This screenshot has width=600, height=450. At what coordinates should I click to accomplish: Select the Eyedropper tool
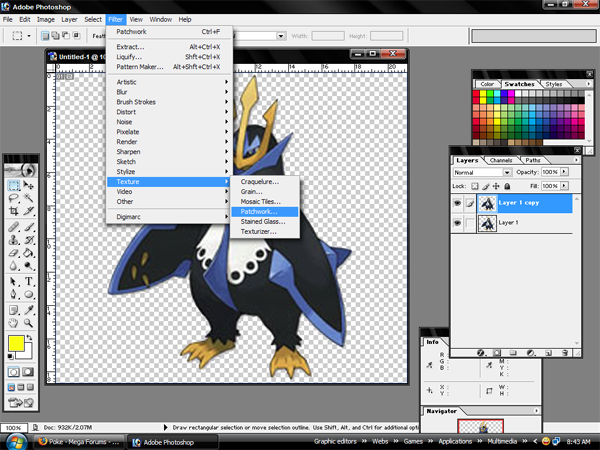pos(28,310)
